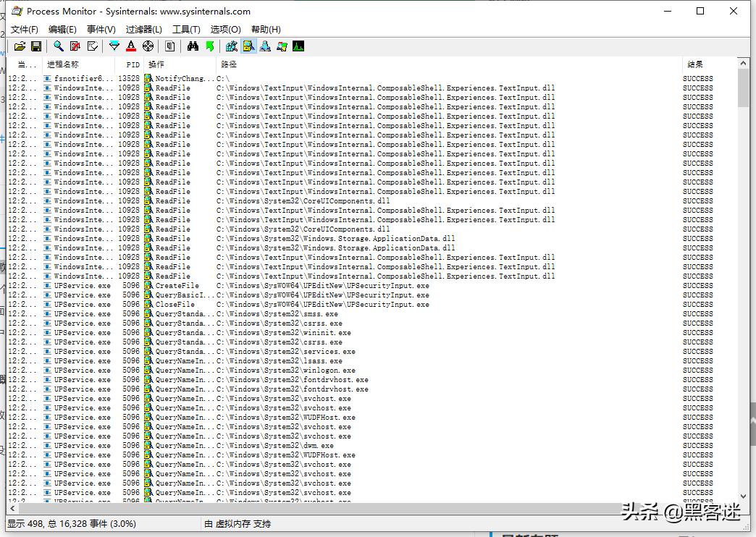Viewport: 756px width, 537px height.
Task: Toggle Show Registry Activity icon
Action: pos(232,46)
